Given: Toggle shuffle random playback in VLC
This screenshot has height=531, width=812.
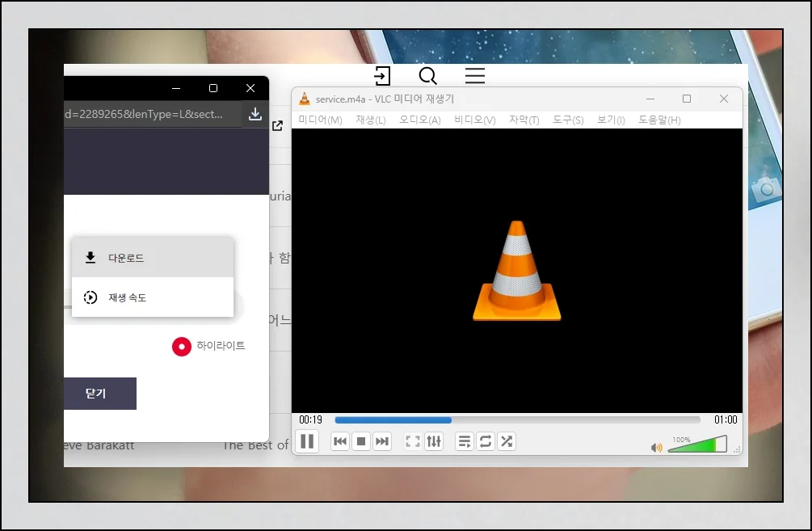Looking at the screenshot, I should [x=507, y=441].
